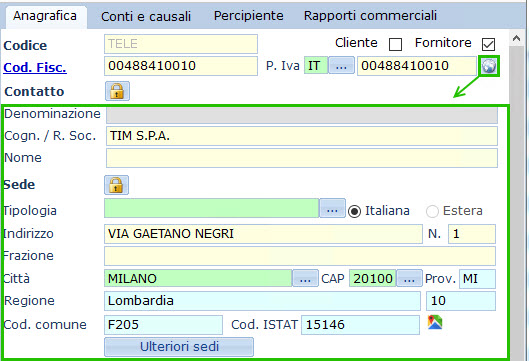The image size is (529, 361).
Task: Click the Sede padlock icon
Action: point(116,185)
